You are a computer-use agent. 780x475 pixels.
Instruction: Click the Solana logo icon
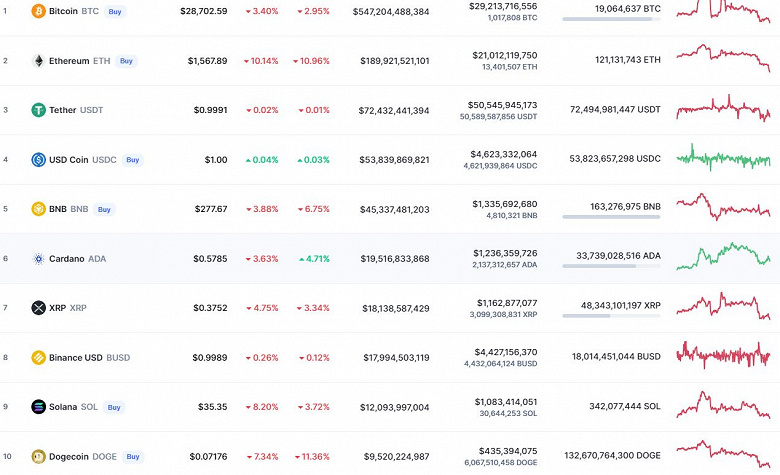pyautogui.click(x=39, y=407)
